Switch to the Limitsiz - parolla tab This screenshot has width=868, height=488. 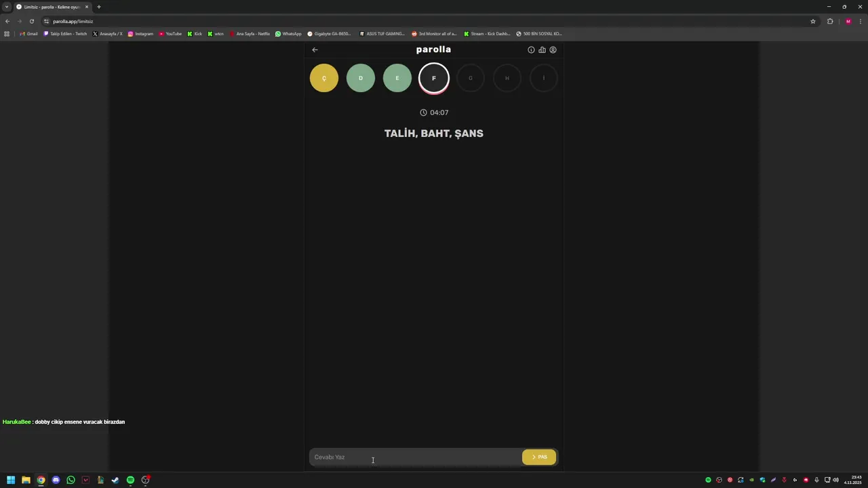click(52, 7)
